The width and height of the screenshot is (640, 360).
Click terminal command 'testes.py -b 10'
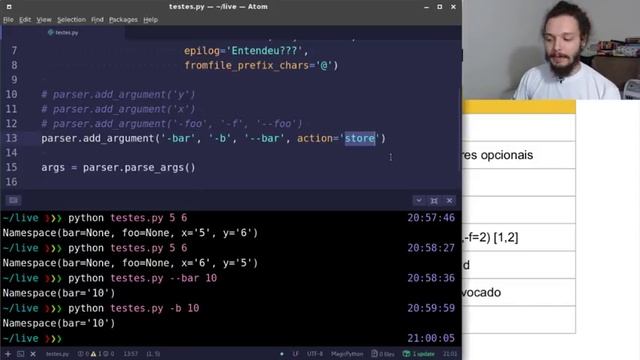click(x=155, y=308)
